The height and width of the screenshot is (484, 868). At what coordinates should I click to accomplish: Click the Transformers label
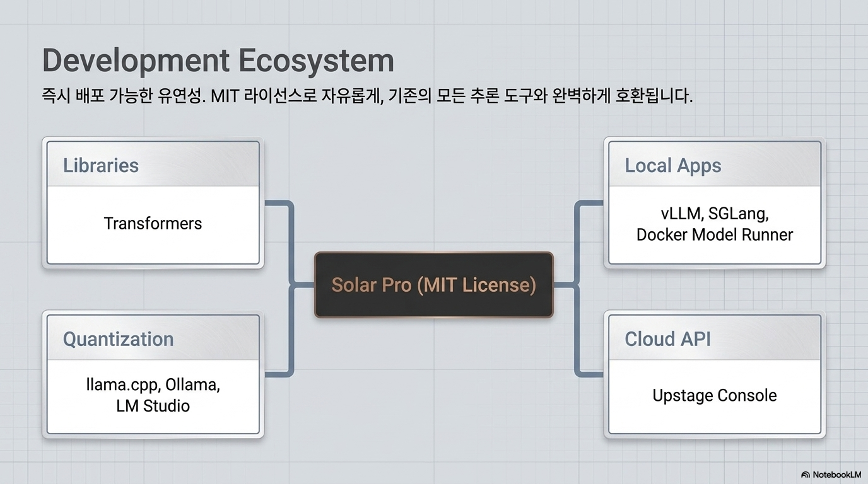coord(153,223)
